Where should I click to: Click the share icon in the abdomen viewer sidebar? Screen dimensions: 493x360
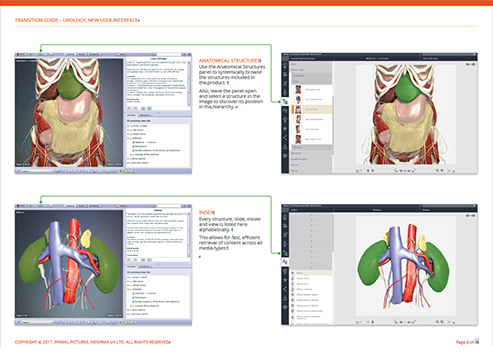pyautogui.click(x=285, y=138)
